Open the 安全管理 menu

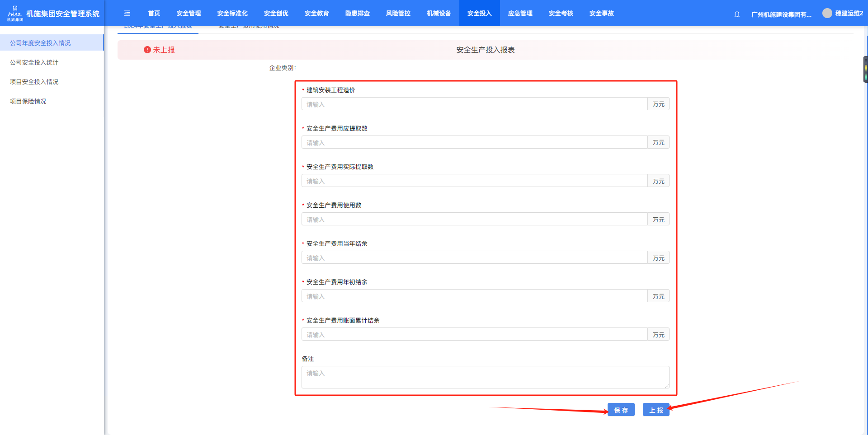(189, 14)
